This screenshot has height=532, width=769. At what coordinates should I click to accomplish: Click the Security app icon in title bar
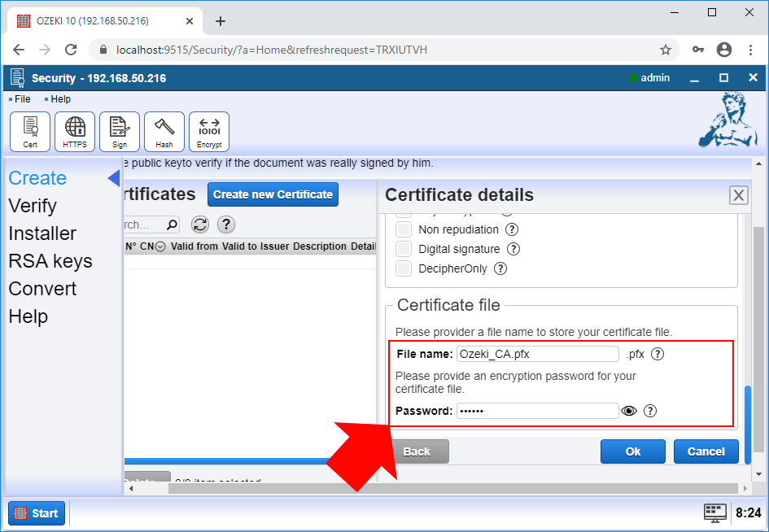click(x=18, y=78)
